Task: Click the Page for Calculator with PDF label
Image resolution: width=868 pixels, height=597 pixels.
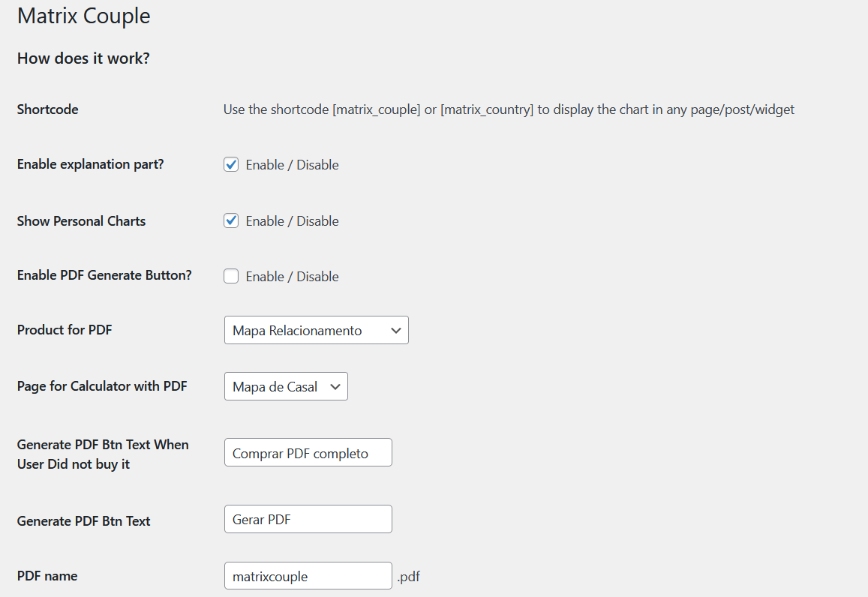Action: tap(102, 385)
